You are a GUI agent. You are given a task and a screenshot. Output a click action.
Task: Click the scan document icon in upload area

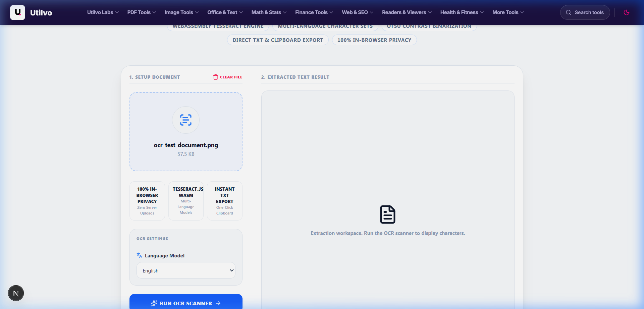point(186,120)
